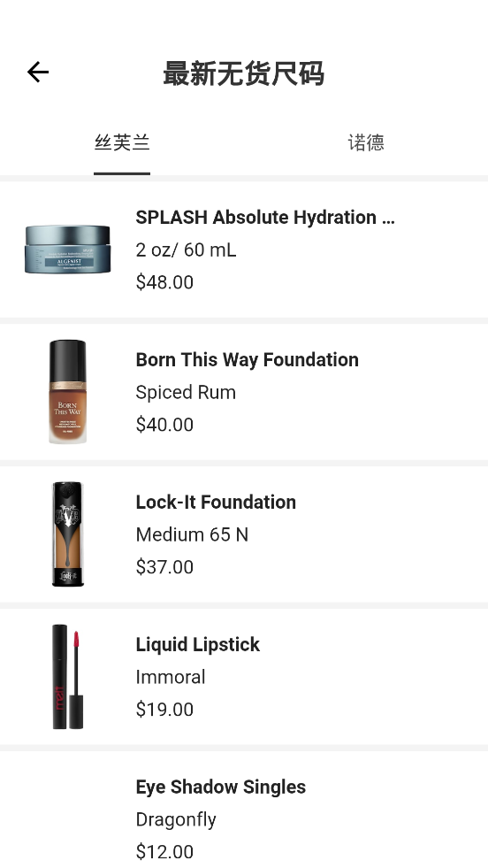Tap the $37.00 price
This screenshot has width=488, height=868.
pyautogui.click(x=164, y=567)
